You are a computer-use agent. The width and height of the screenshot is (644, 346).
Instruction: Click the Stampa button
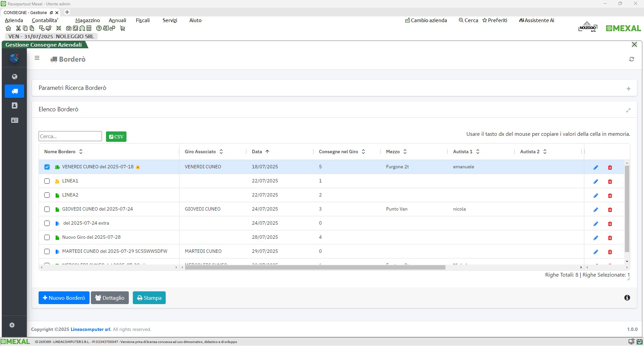(149, 298)
